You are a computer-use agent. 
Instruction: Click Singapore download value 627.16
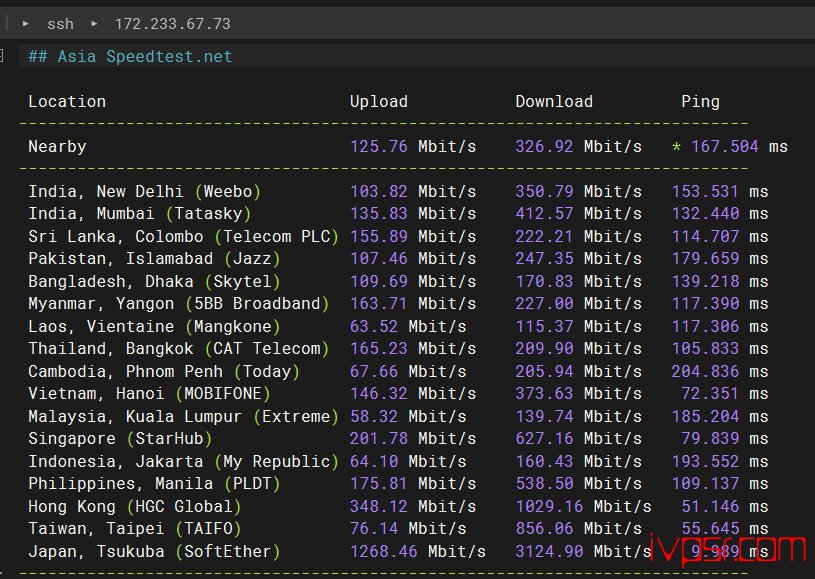(544, 439)
